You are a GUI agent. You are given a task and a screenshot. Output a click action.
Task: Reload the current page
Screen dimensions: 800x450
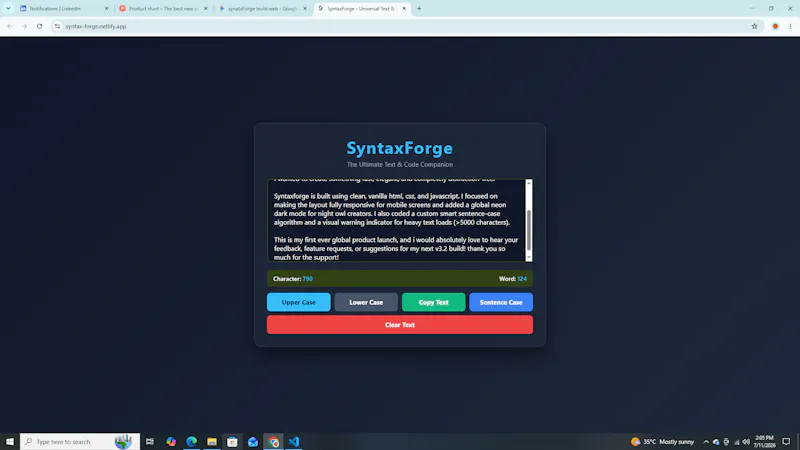[39, 27]
